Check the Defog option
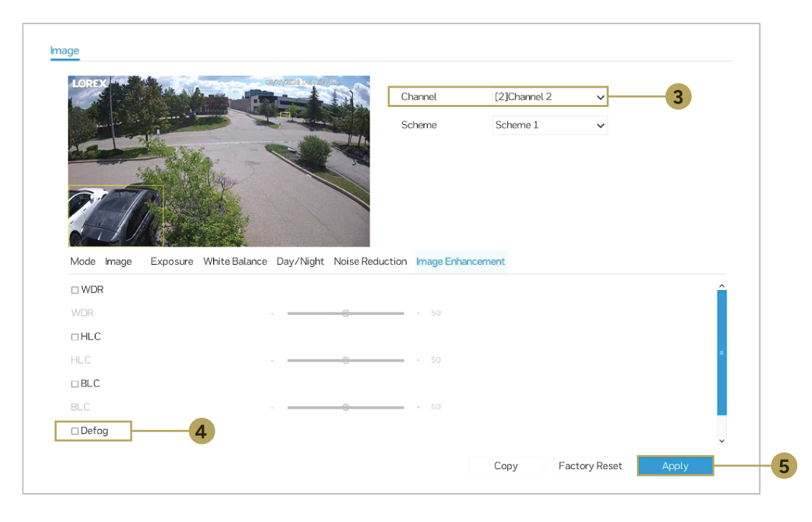Screen dimensions: 812x522 (x=75, y=432)
